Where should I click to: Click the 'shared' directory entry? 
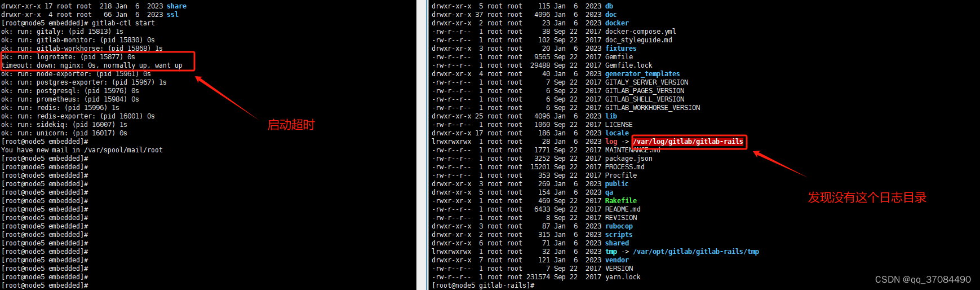pos(617,243)
